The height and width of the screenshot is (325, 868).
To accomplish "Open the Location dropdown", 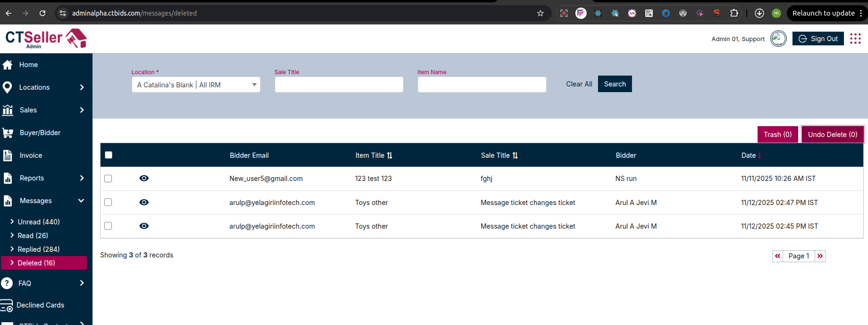I will 196,85.
